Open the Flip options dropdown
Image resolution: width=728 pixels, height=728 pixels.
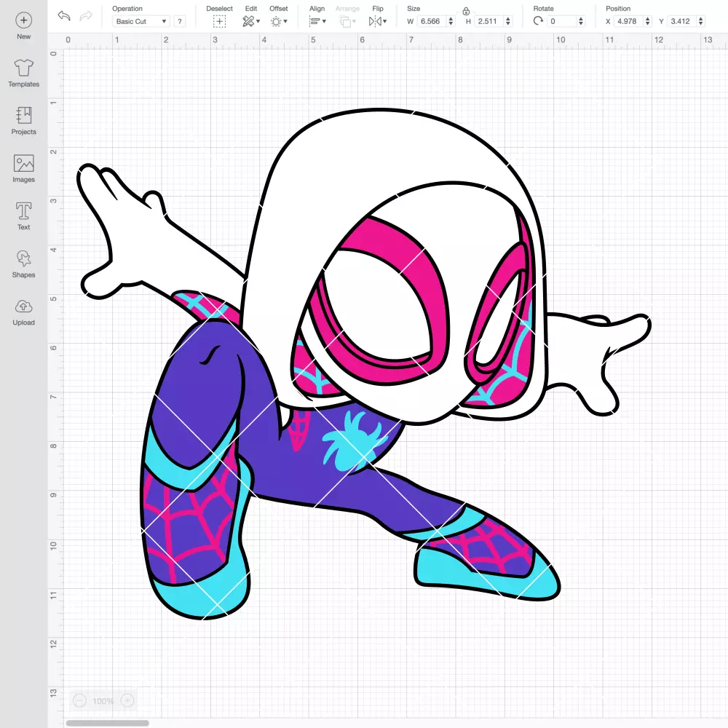pos(377,21)
